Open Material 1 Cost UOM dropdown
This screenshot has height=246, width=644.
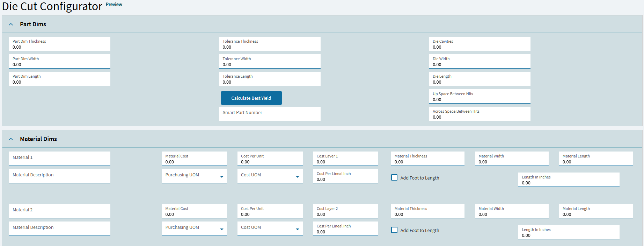click(270, 176)
